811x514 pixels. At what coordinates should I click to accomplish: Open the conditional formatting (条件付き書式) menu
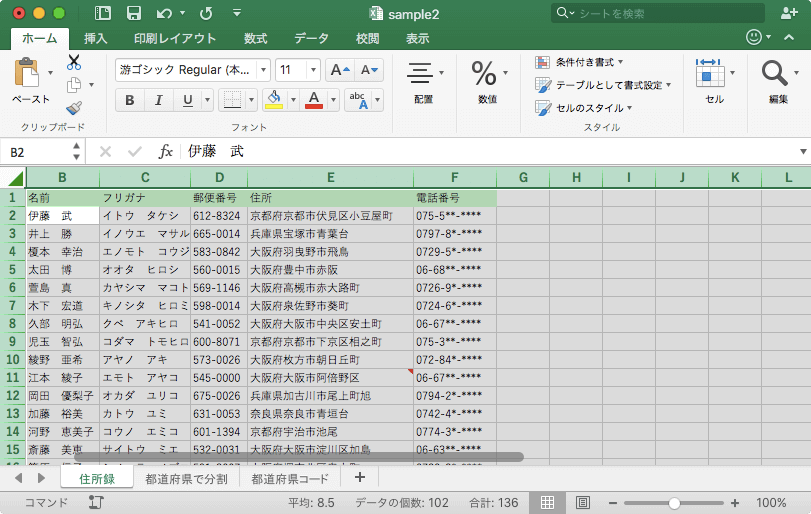click(x=579, y=62)
